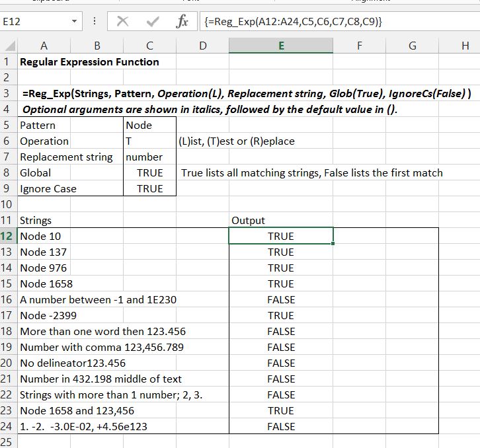Select column E header
Screen dimensions: 480x448
click(x=281, y=46)
